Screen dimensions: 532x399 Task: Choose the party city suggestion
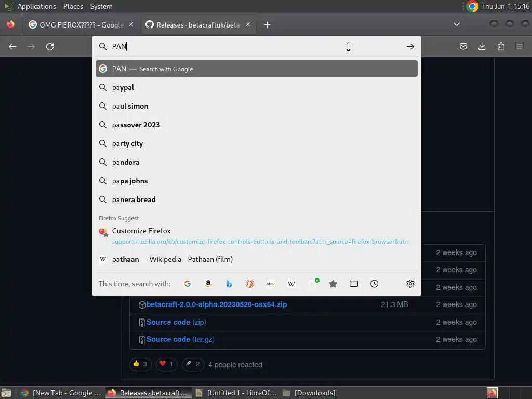[257, 143]
